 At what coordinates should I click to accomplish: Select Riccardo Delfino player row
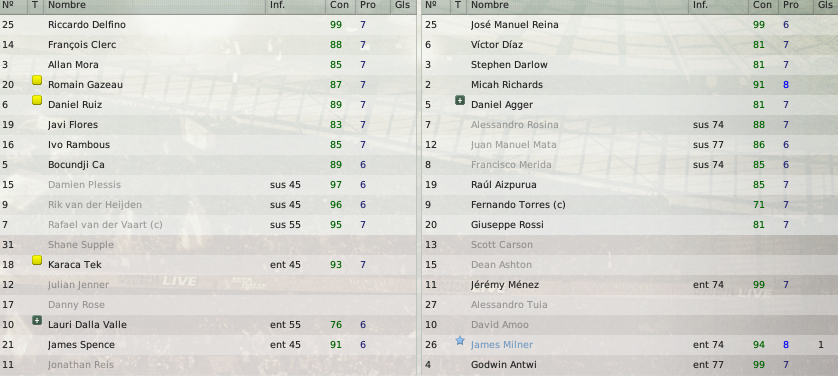[207, 25]
